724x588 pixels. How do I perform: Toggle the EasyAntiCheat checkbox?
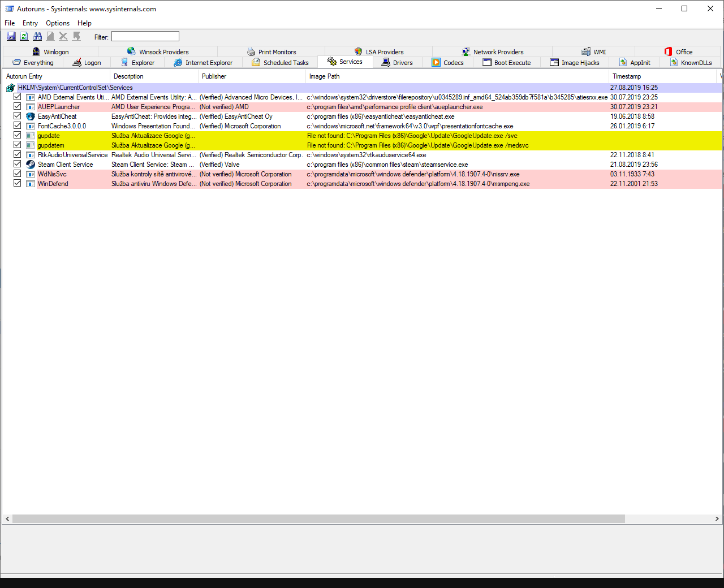18,116
